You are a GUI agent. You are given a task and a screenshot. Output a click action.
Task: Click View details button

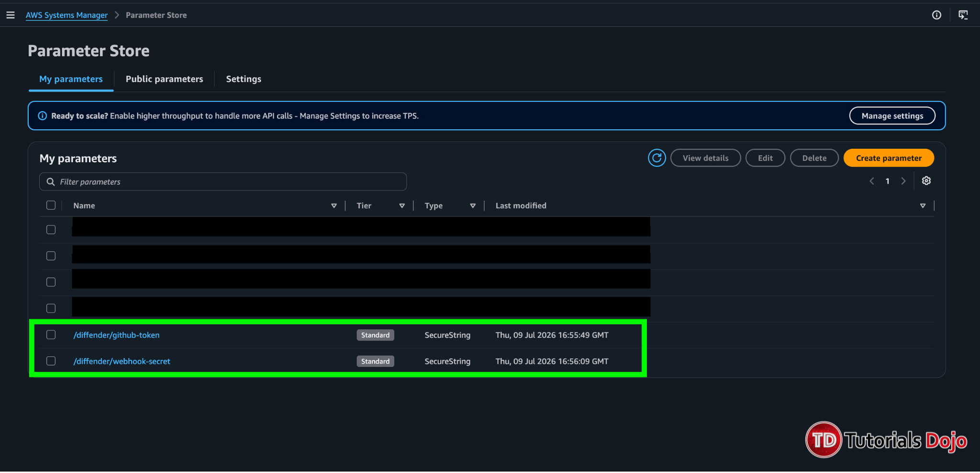(705, 158)
